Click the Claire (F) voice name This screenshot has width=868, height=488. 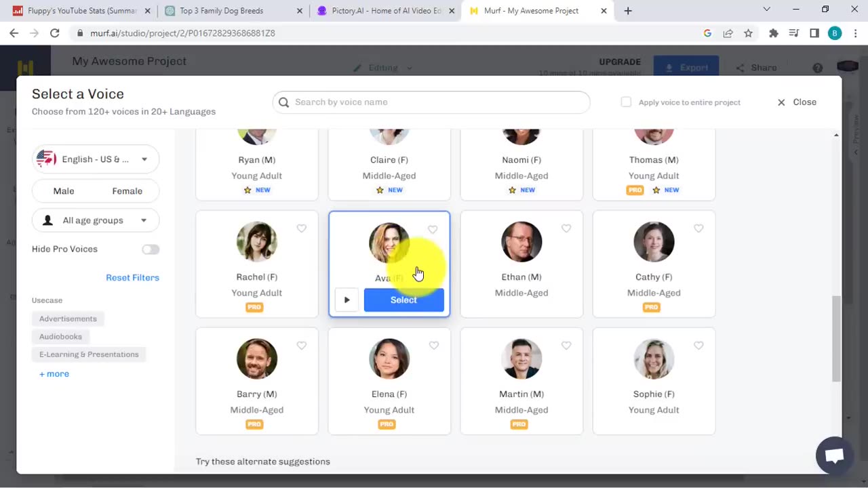point(389,160)
